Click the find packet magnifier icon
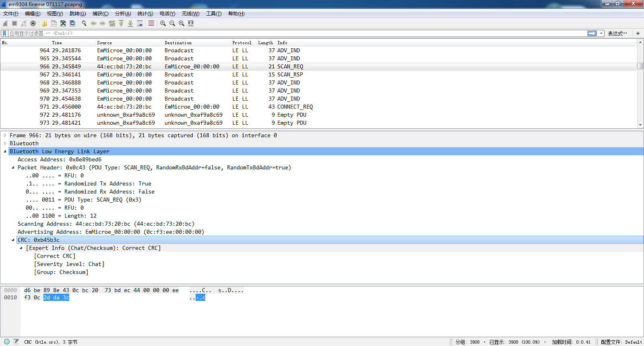644x346 pixels. point(84,23)
